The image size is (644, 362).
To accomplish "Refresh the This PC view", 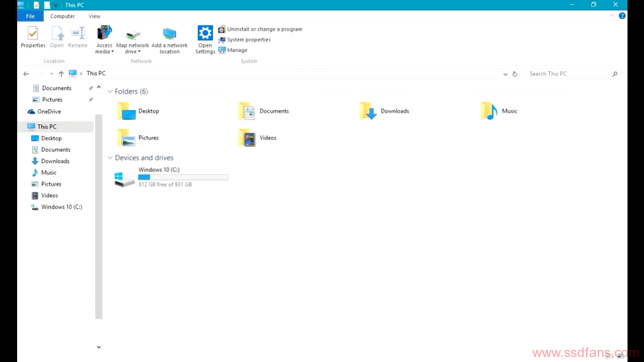I will tap(515, 74).
